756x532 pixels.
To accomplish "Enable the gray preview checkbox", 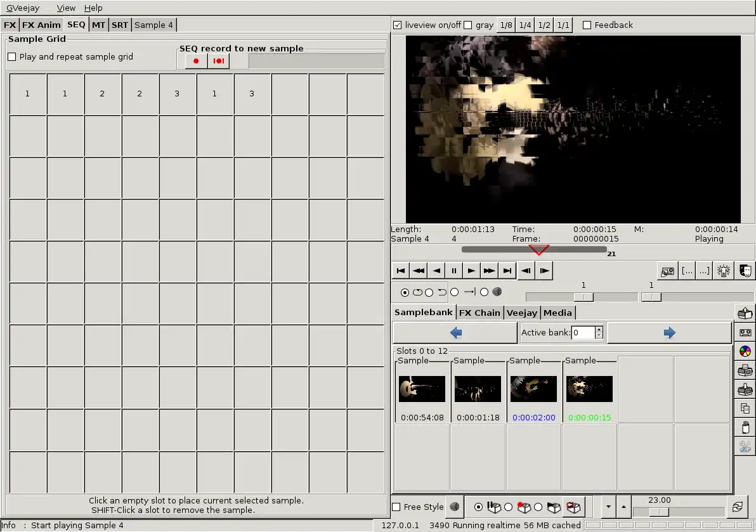I will click(467, 25).
